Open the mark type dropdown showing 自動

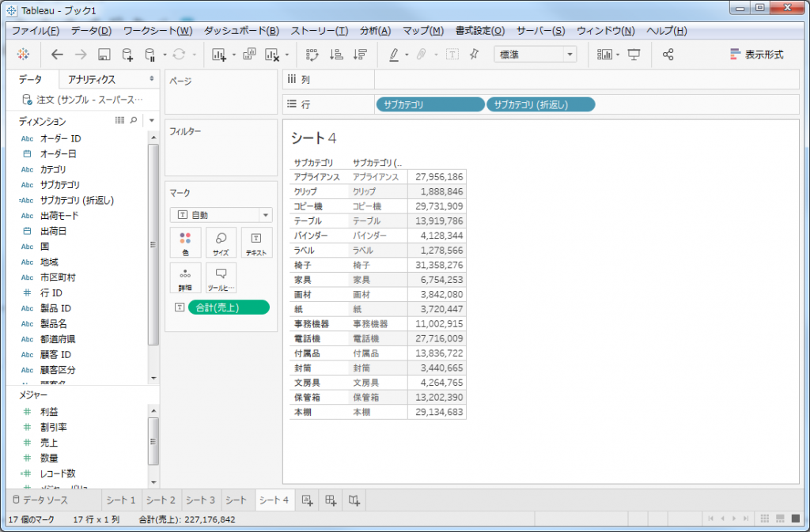[221, 215]
